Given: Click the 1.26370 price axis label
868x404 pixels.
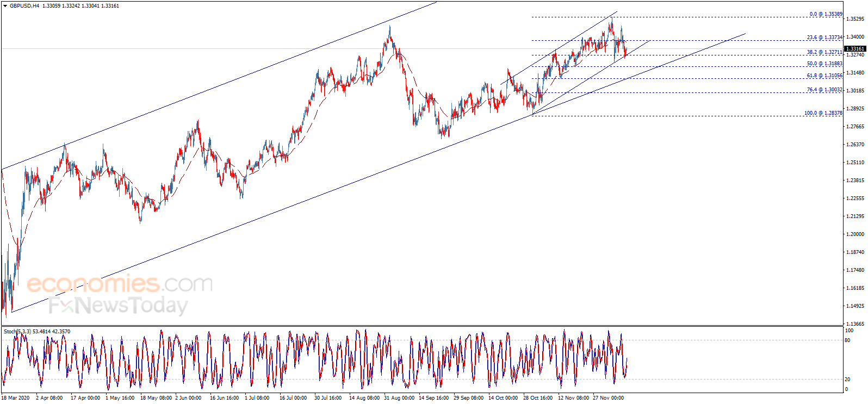Looking at the screenshot, I should coord(855,145).
